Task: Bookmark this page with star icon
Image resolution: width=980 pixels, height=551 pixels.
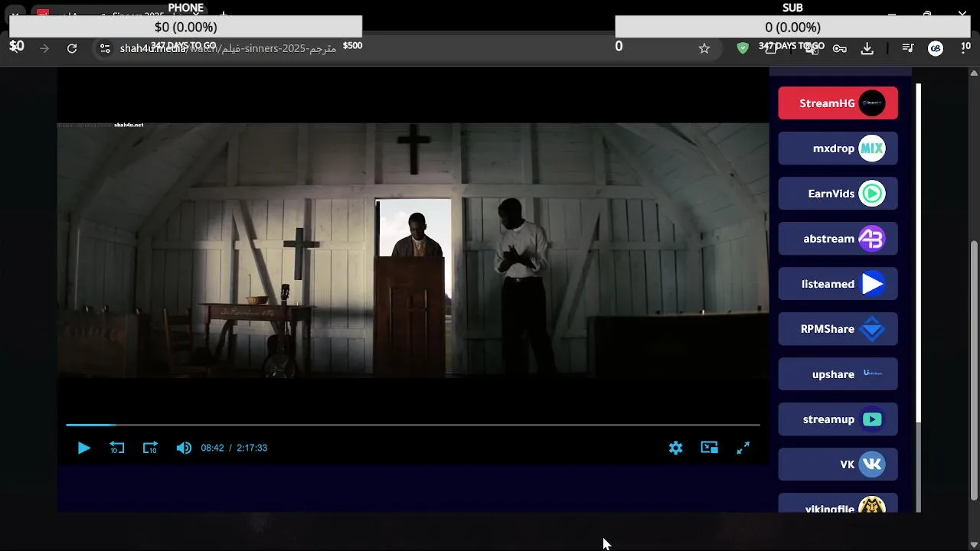Action: (x=704, y=48)
